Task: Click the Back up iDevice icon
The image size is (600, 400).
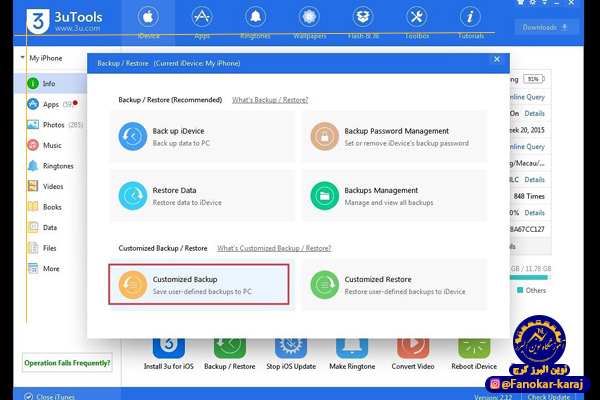Action: pos(133,136)
